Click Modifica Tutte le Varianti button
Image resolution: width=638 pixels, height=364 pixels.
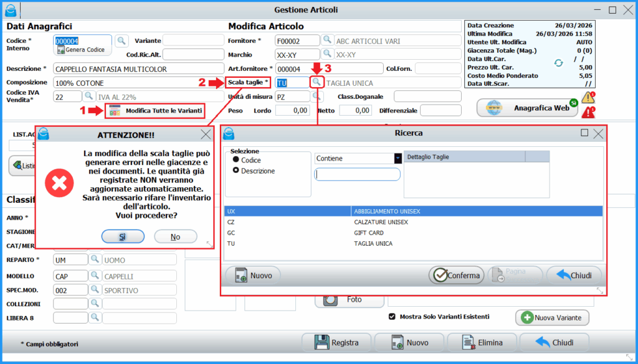click(155, 111)
